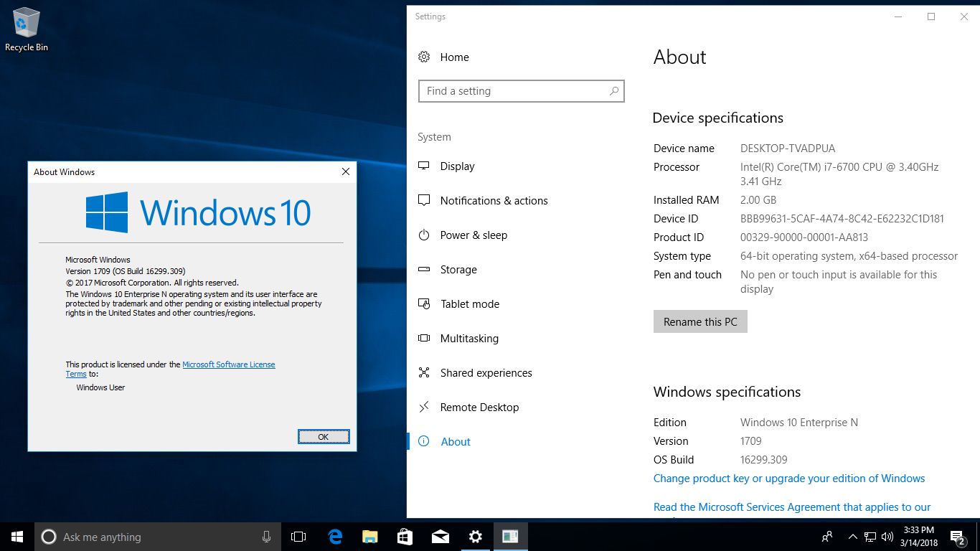The height and width of the screenshot is (551, 980).
Task: Open the Mail app on the taskbar
Action: (x=440, y=537)
